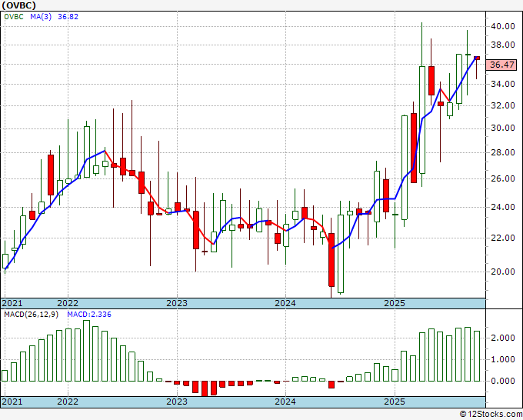523x420 pixels.
Task: Click the 26.00 price axis label
Action: point(503,178)
